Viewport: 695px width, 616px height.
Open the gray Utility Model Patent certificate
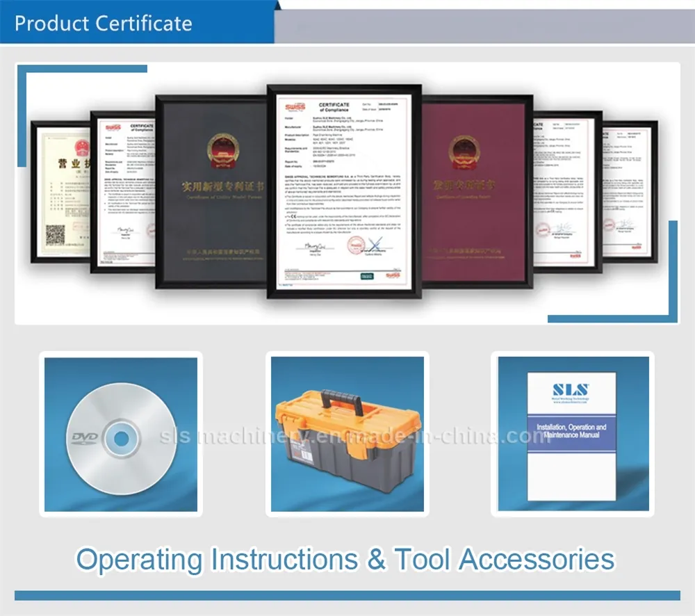coord(211,191)
